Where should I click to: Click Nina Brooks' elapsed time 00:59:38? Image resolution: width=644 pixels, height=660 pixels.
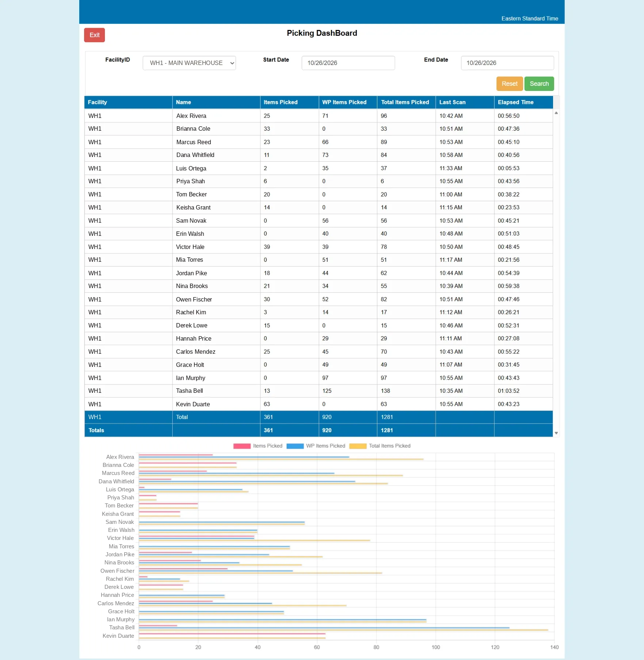tap(508, 286)
